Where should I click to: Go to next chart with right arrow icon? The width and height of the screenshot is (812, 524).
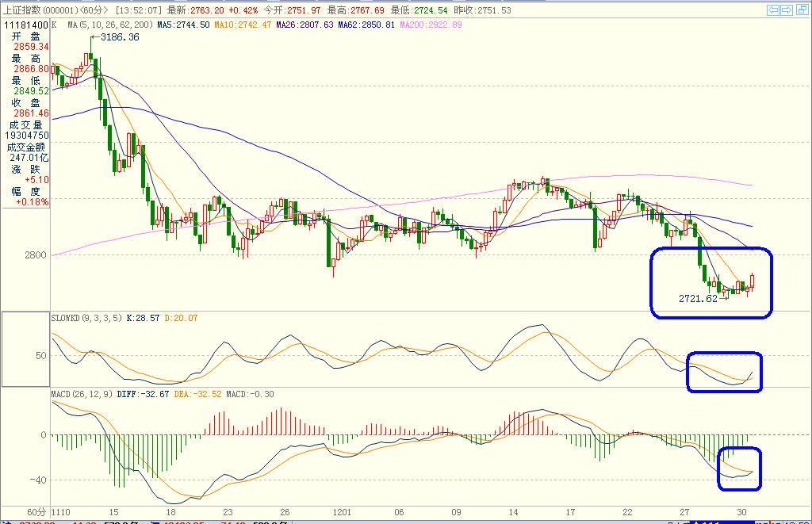click(787, 10)
